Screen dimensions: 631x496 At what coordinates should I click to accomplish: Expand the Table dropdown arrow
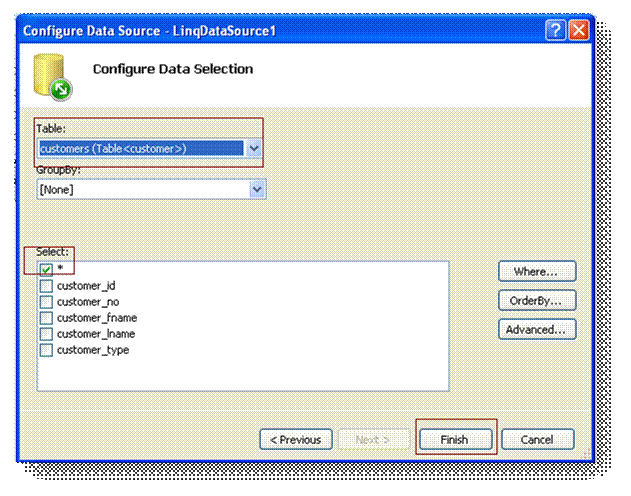254,149
